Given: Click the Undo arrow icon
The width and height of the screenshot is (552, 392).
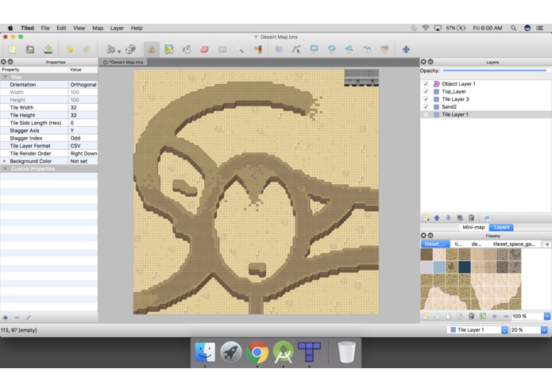Looking at the screenshot, I should tap(70, 49).
